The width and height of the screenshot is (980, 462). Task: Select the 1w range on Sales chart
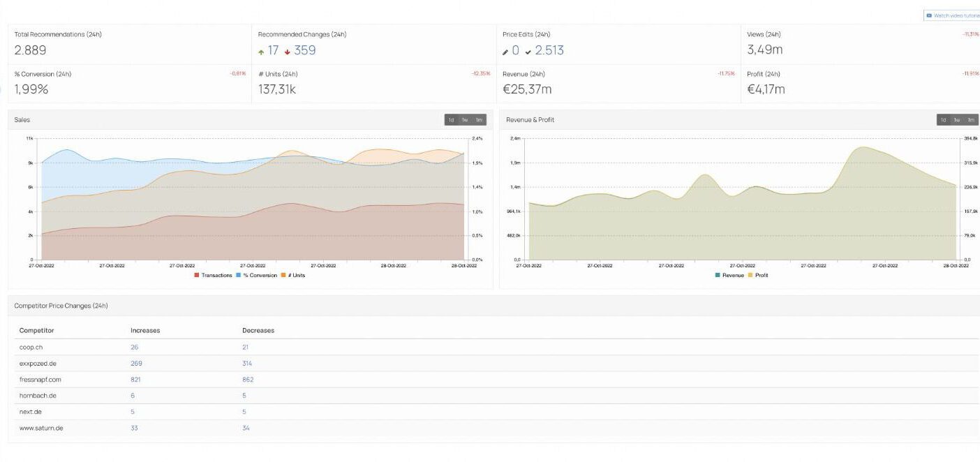pyautogui.click(x=465, y=120)
